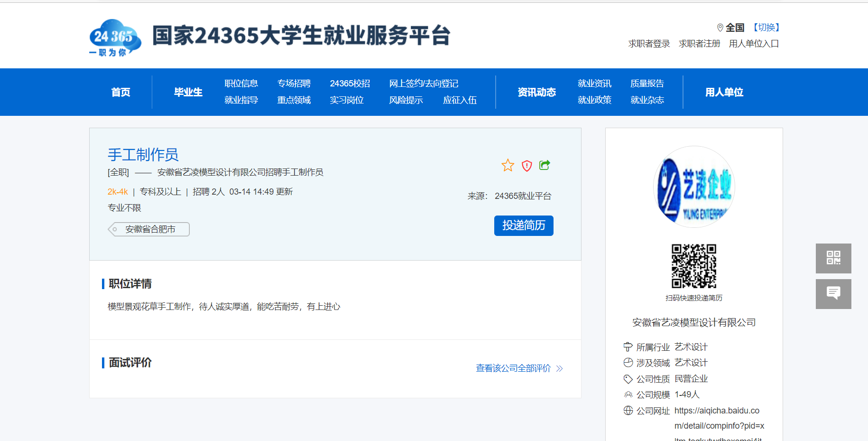Image resolution: width=868 pixels, height=441 pixels.
Task: Open the 资讯动态 navigation section
Action: (x=536, y=92)
